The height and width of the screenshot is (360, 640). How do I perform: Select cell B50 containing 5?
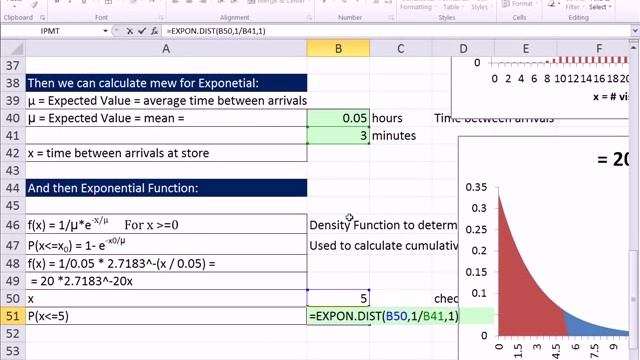click(338, 299)
